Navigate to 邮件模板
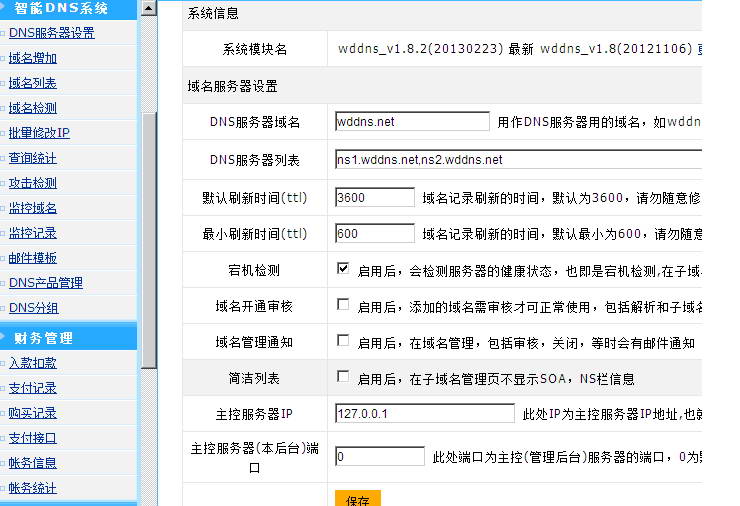The image size is (740, 506). click(33, 258)
